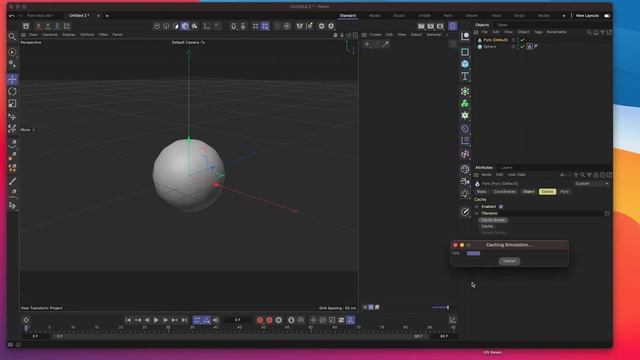Open the Material manager hamburger menu
640x360 pixels.
coord(364,35)
